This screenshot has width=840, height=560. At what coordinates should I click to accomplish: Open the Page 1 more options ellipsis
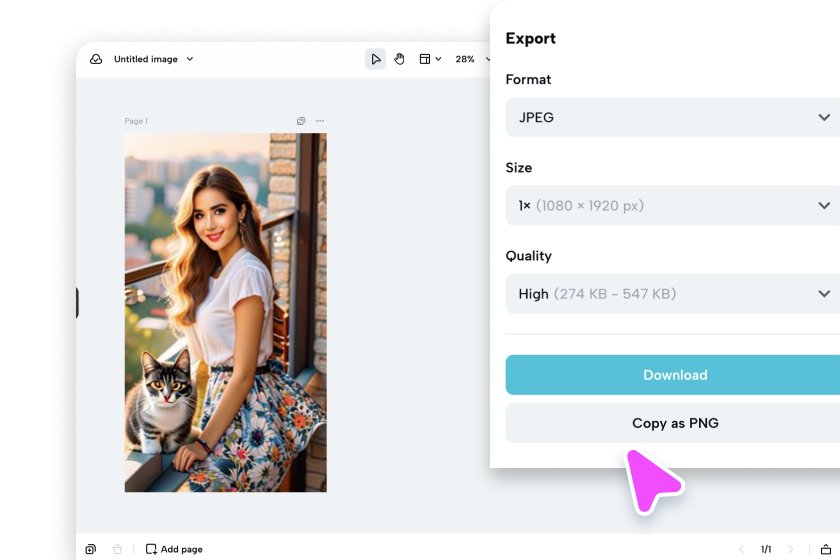click(320, 121)
